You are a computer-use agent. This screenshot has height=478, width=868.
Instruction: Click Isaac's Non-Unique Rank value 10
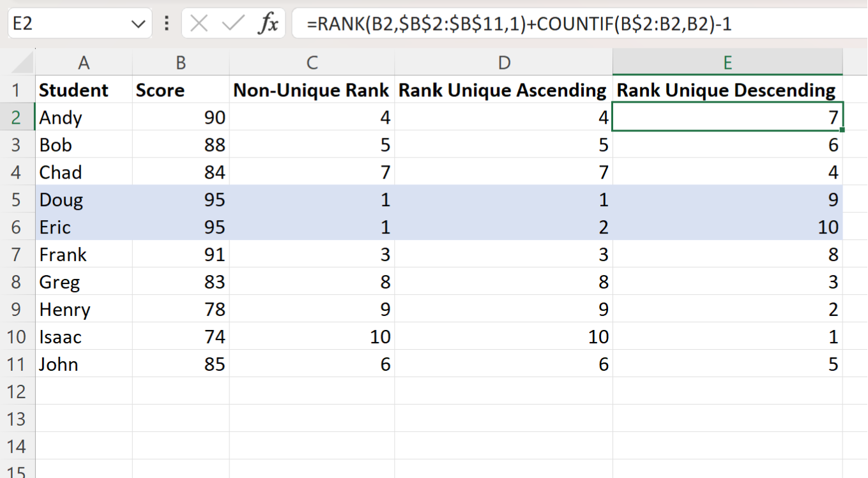[x=312, y=337]
